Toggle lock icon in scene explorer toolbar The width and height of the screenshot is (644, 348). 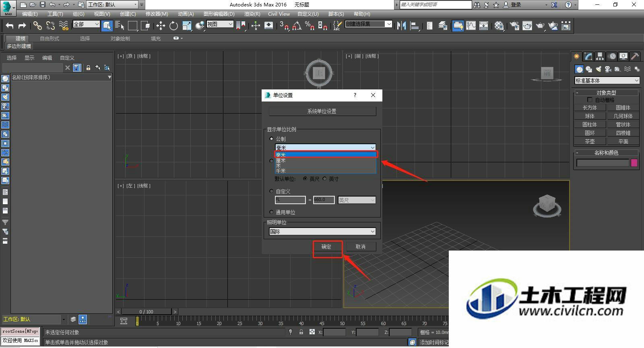pos(88,68)
